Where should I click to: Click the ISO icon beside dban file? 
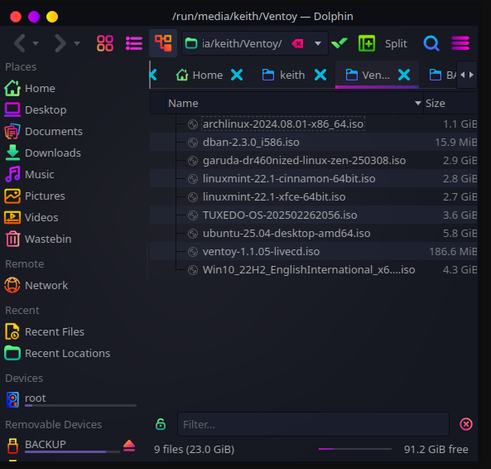point(193,143)
